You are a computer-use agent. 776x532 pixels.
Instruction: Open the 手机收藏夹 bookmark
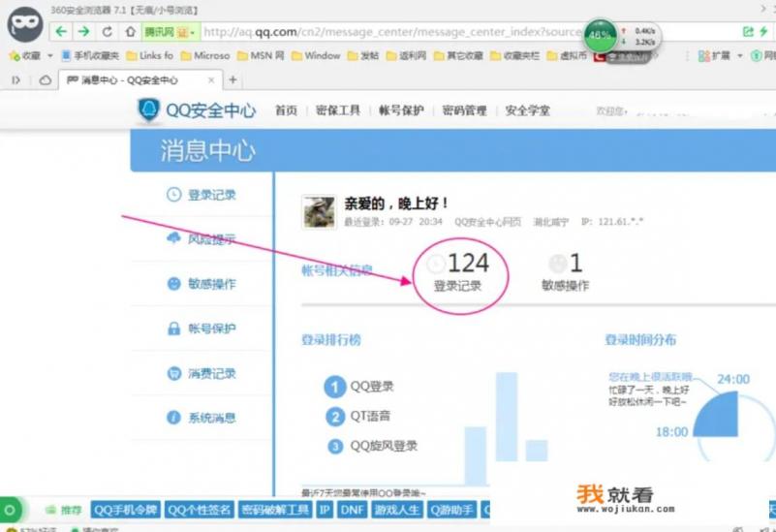(90, 56)
